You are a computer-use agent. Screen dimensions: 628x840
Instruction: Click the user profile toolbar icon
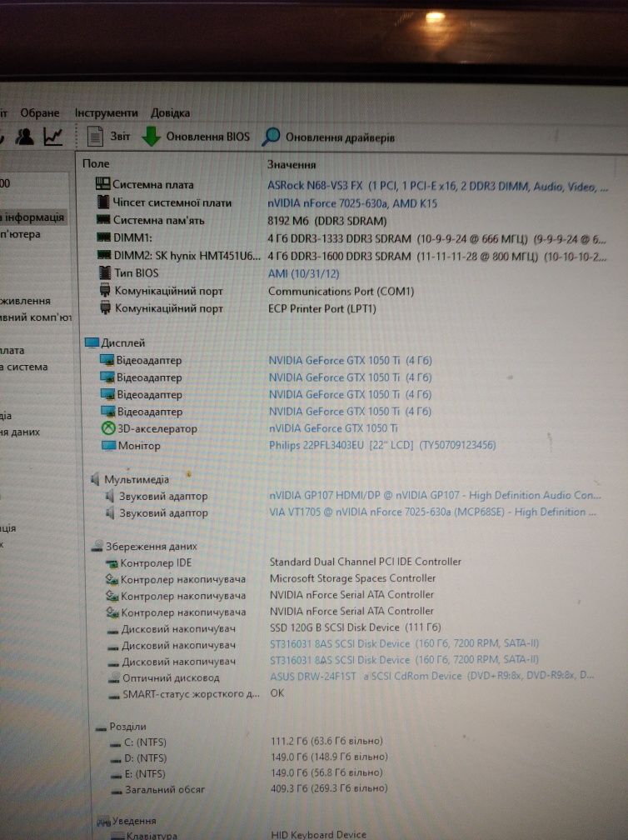[24, 137]
